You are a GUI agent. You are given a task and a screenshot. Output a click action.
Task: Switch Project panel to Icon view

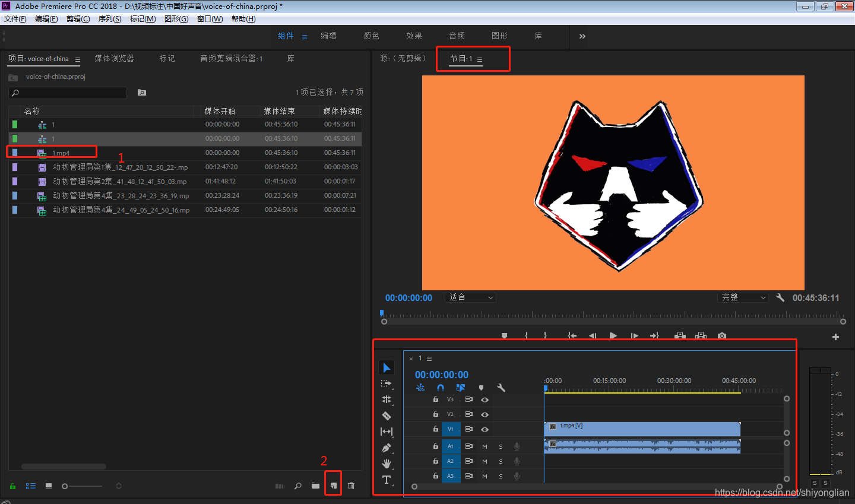tap(49, 486)
